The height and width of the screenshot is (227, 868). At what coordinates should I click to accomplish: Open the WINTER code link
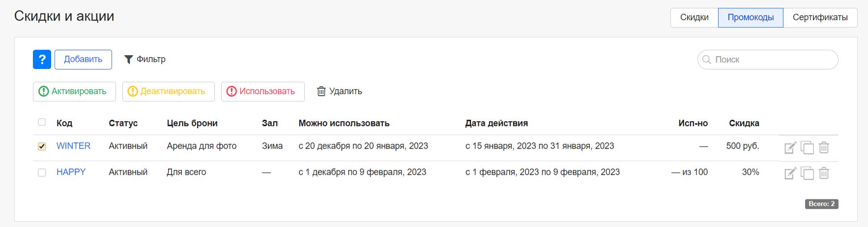[73, 146]
